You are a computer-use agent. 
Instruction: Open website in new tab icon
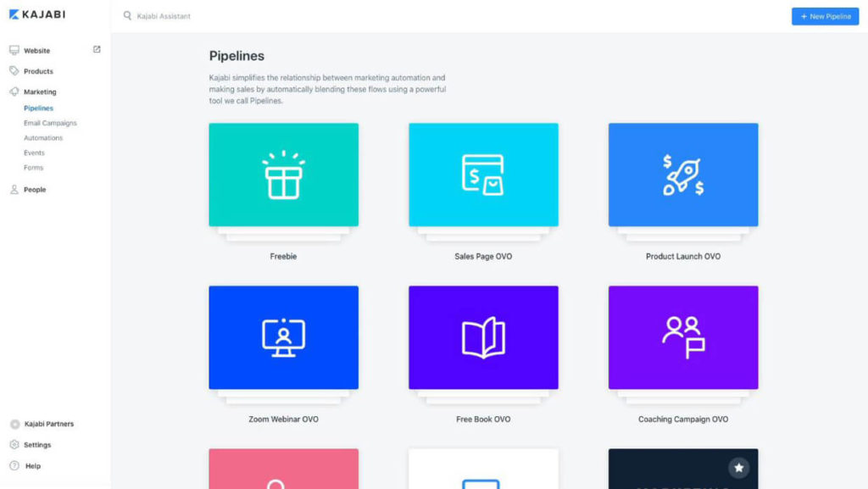pyautogui.click(x=97, y=49)
